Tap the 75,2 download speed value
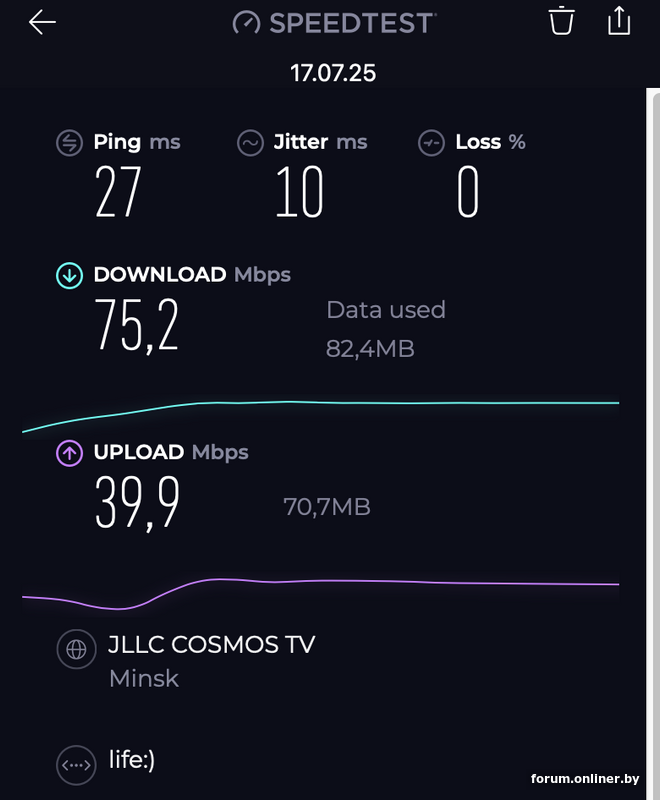Image resolution: width=660 pixels, height=800 pixels. 137,326
